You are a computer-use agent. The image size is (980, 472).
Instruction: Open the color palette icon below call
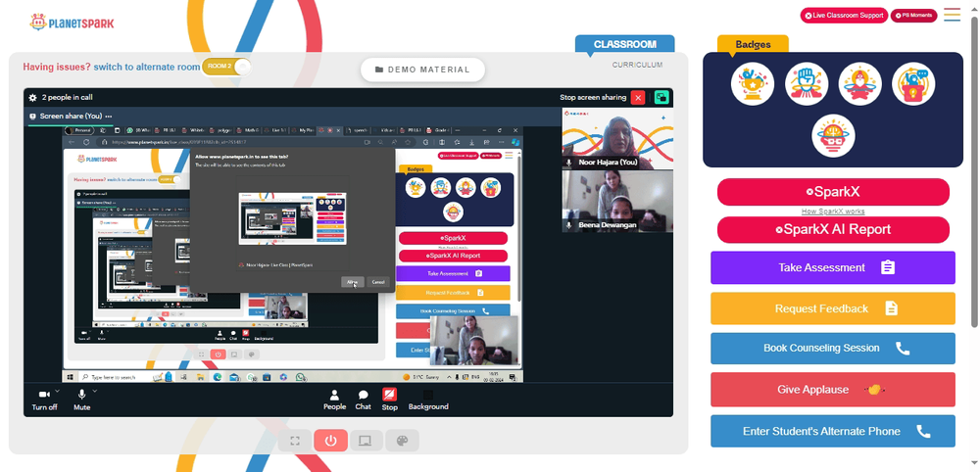402,441
